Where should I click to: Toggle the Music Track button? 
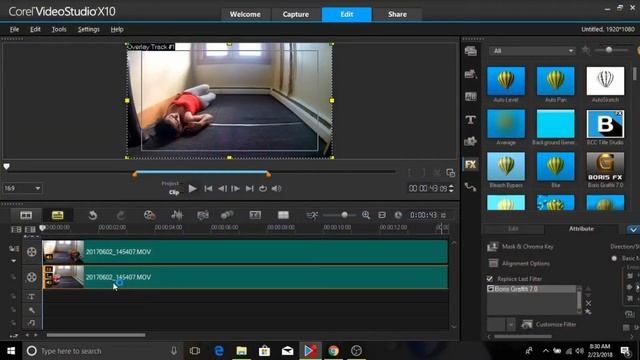[31, 323]
